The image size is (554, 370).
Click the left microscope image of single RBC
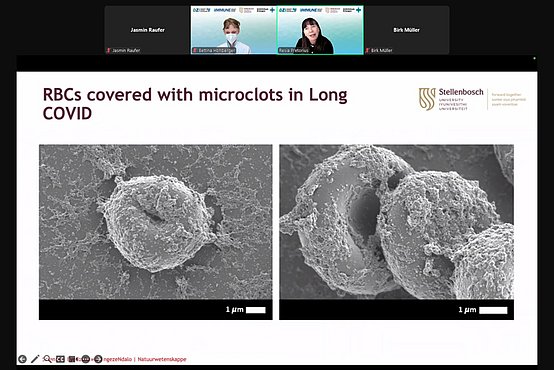(x=156, y=222)
